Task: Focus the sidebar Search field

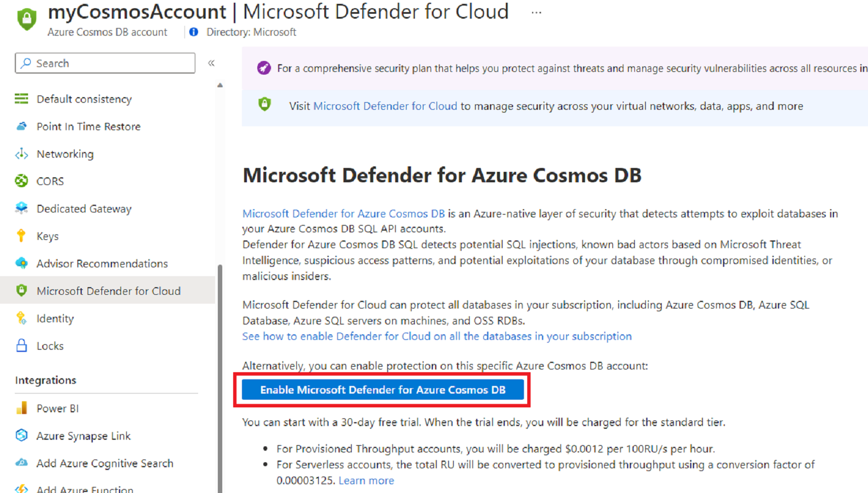Action: [x=105, y=63]
